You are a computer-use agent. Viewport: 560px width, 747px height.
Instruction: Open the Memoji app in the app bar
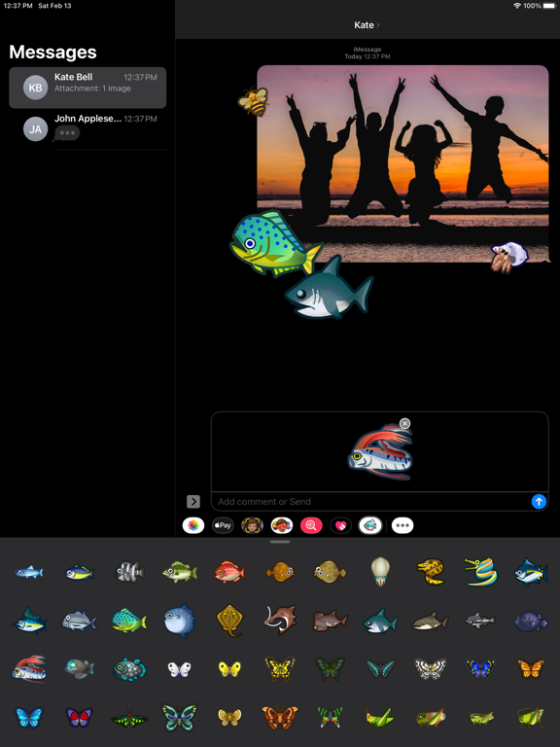253,525
